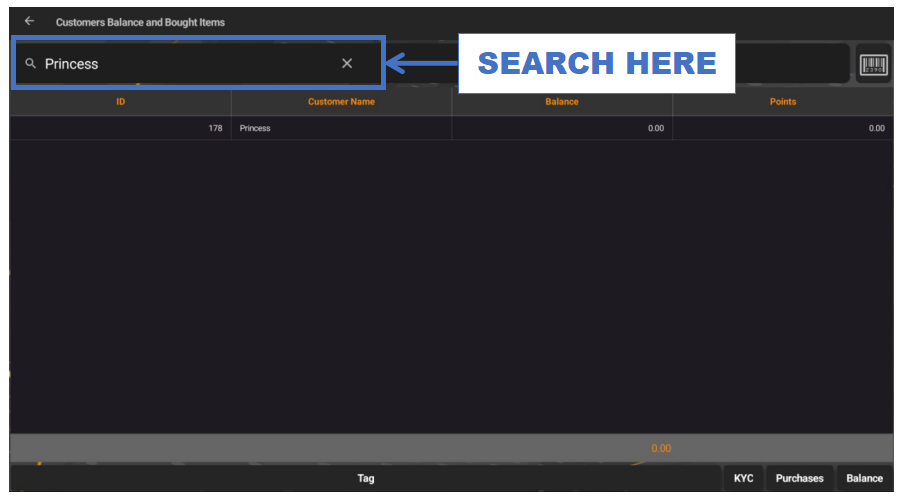Open the KYC button

744,478
